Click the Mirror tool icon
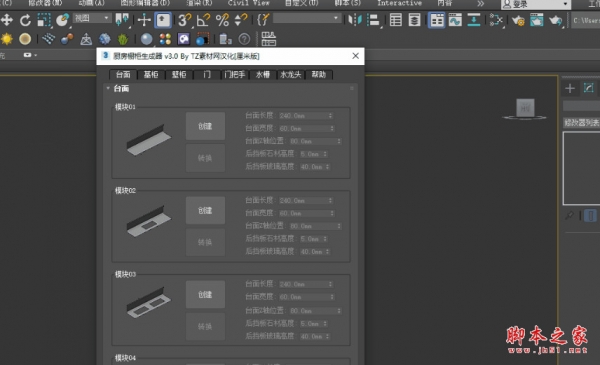Screen dimensions: 600x365 [355, 20]
